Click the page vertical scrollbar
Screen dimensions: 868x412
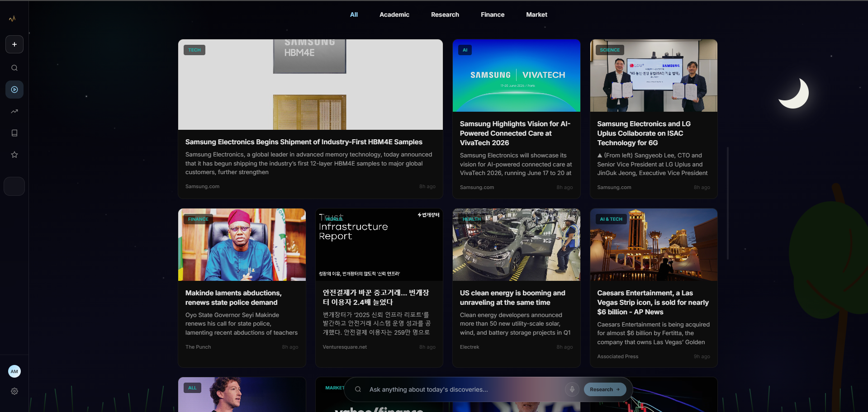point(727,203)
